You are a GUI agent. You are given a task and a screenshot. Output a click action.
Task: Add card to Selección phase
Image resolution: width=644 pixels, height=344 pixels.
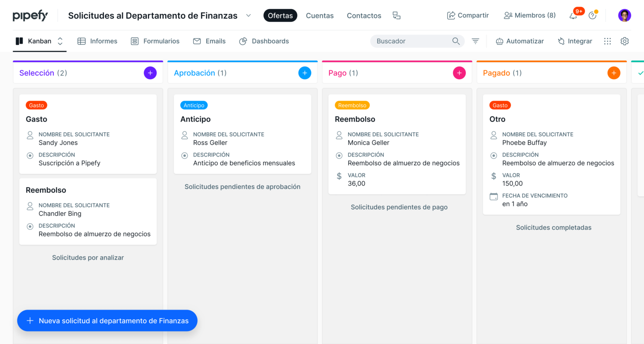[150, 73]
